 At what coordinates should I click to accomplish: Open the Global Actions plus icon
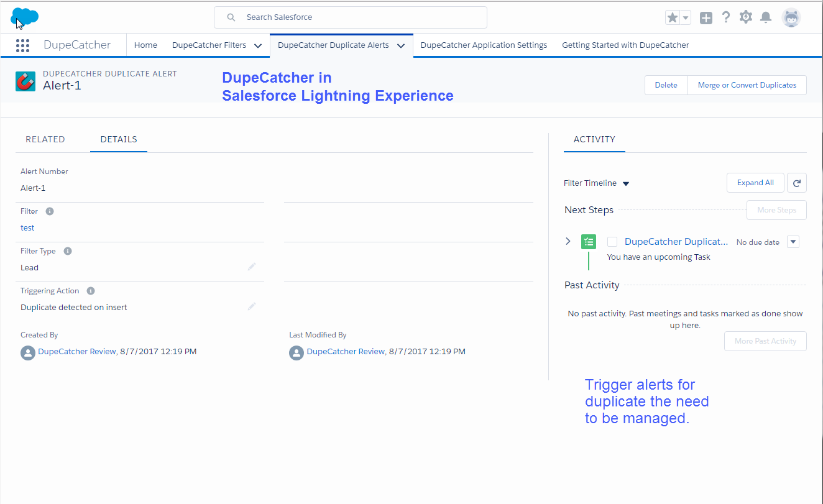[706, 18]
